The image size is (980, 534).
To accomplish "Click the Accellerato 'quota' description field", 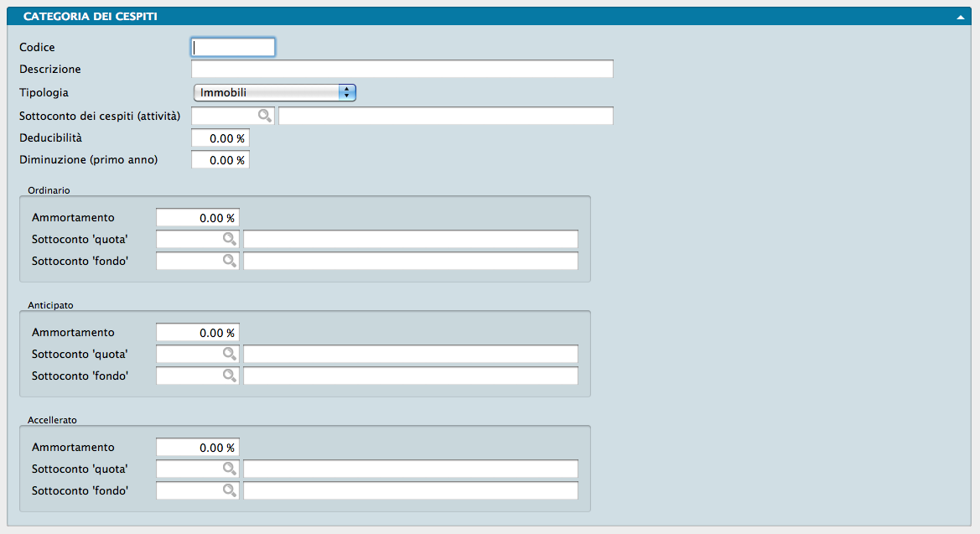I will [411, 469].
